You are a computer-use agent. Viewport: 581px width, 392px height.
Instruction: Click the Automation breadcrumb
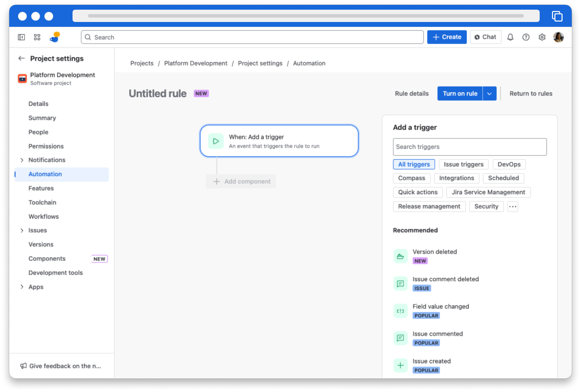pyautogui.click(x=309, y=63)
